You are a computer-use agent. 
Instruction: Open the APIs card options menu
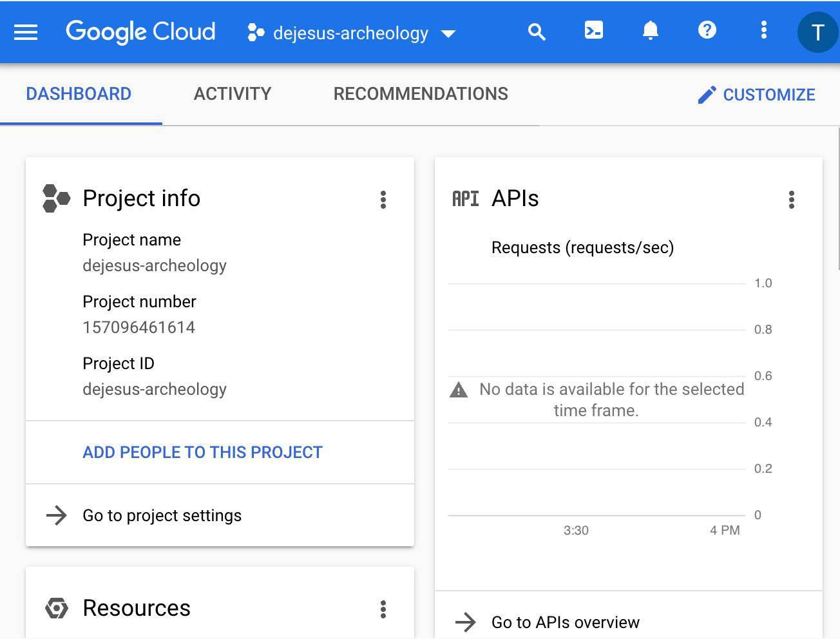792,200
